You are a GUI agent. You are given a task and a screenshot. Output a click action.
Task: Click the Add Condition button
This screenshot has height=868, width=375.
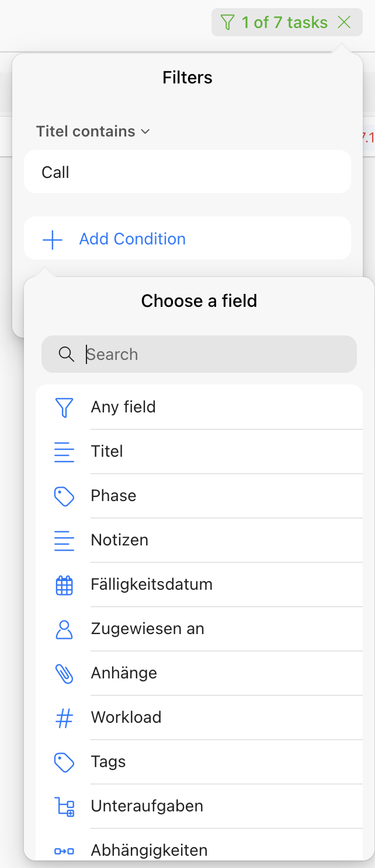pos(132,239)
